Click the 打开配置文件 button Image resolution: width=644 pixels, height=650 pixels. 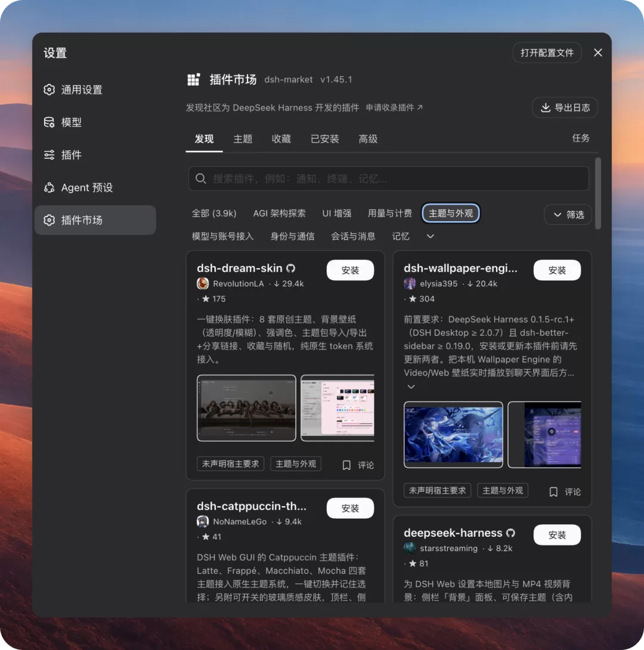click(547, 52)
